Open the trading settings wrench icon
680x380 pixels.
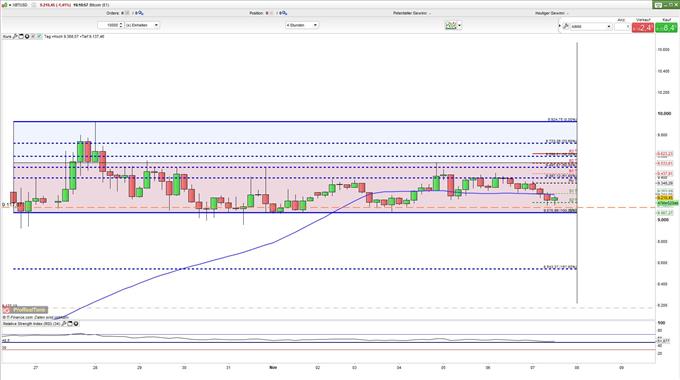(x=566, y=26)
